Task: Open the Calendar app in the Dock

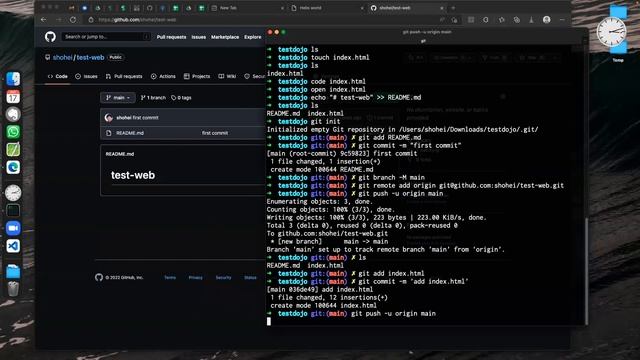Action: (13, 97)
